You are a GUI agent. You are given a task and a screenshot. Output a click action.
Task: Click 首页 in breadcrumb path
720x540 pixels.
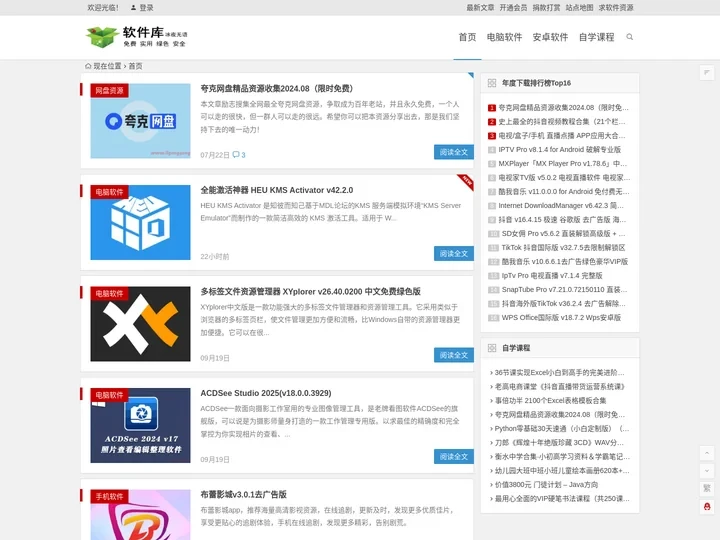pyautogui.click(x=135, y=66)
